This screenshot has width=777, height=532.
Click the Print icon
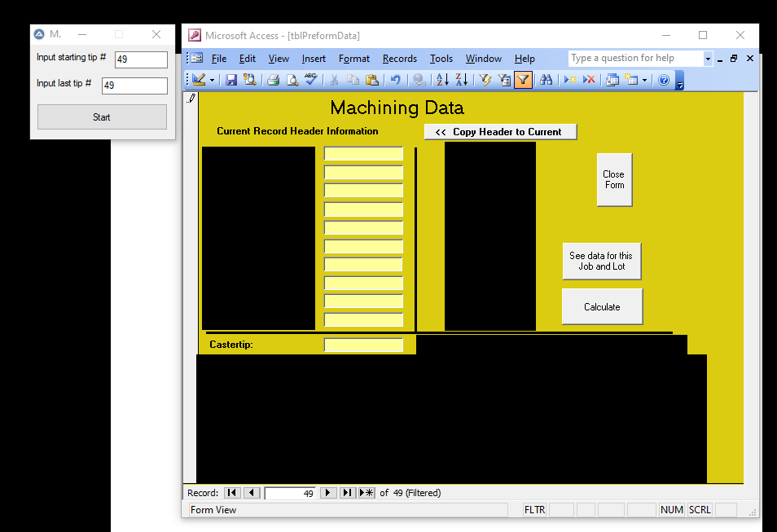(x=273, y=80)
